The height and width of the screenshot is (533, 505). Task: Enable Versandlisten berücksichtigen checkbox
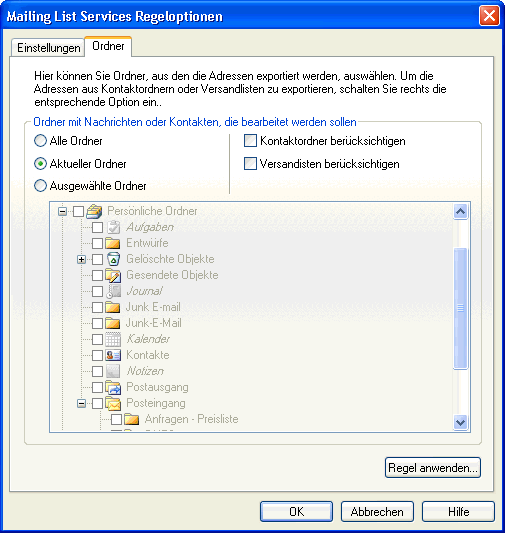tap(250, 164)
